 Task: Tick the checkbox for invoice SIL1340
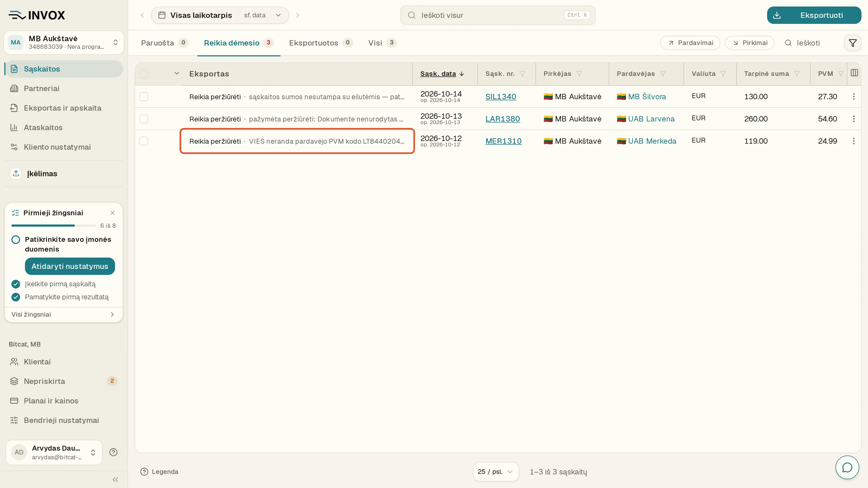click(144, 97)
